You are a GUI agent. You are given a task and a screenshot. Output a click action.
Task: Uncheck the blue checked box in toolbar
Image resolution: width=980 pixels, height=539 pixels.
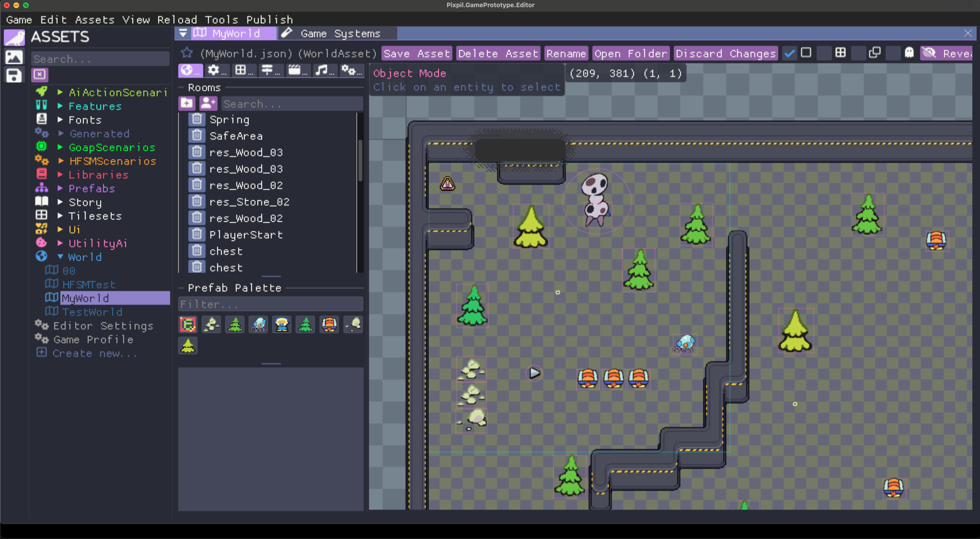pyautogui.click(x=790, y=53)
